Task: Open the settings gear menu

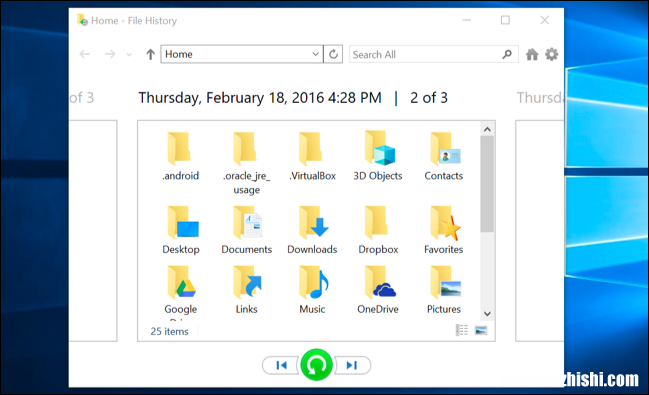Action: click(x=551, y=54)
